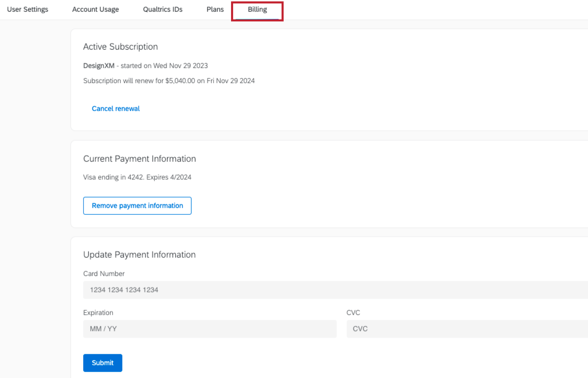Select the Plans tab

(x=215, y=9)
